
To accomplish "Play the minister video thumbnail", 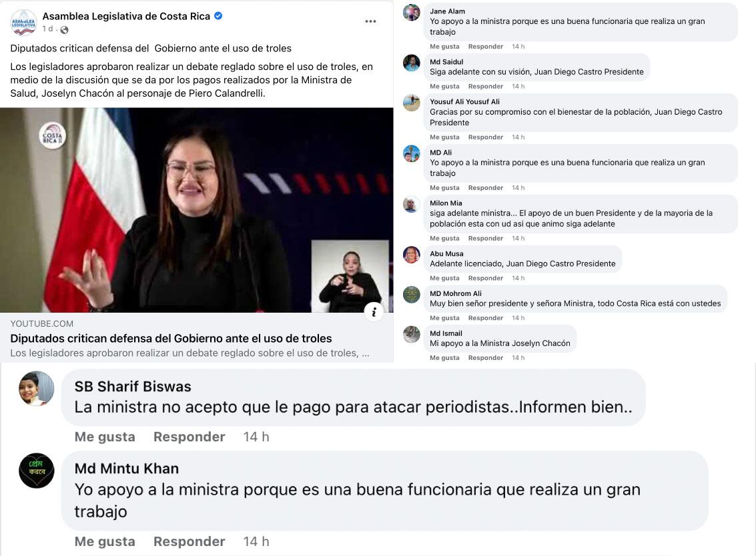I will tap(197, 210).
